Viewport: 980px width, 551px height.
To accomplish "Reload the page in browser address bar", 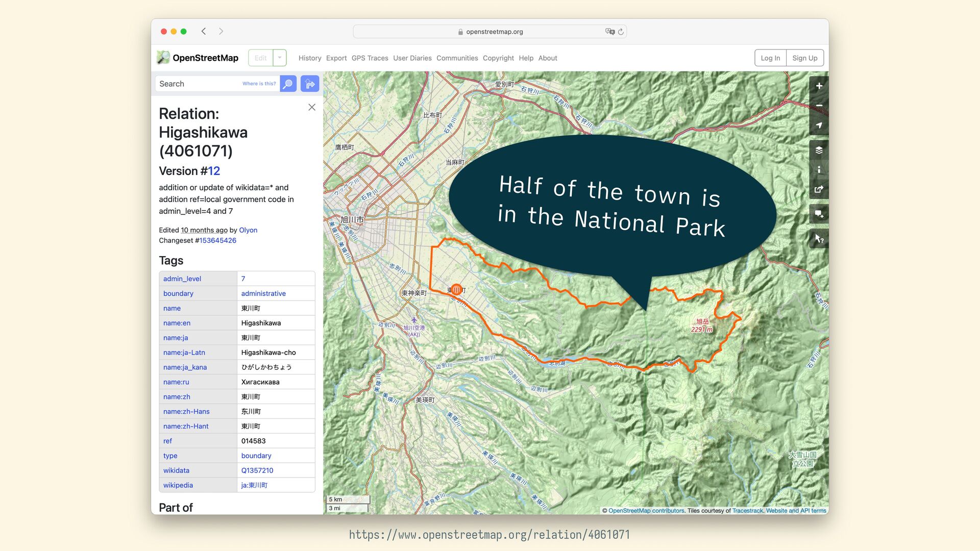I will click(x=621, y=32).
